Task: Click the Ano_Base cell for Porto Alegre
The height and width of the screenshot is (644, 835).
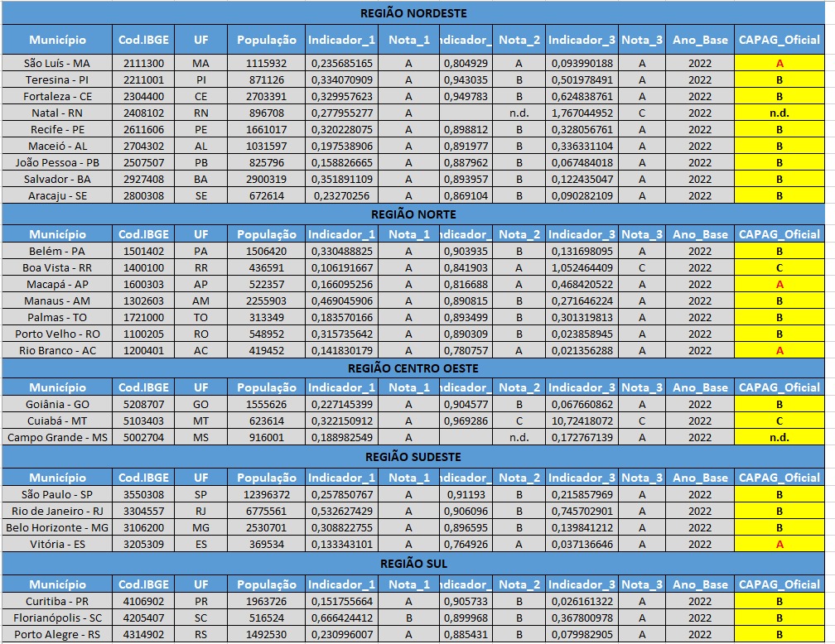Action: coord(699,634)
